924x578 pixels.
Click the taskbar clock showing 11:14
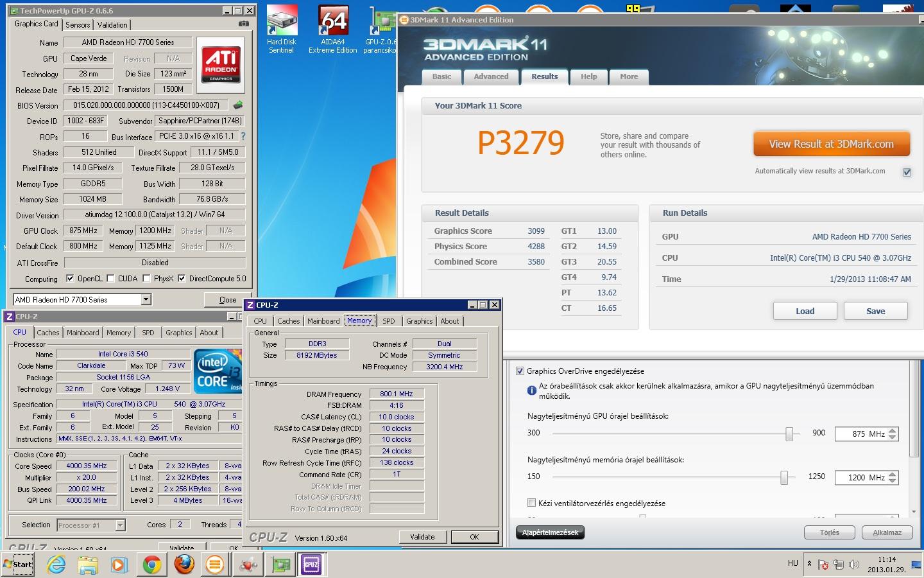(887, 565)
